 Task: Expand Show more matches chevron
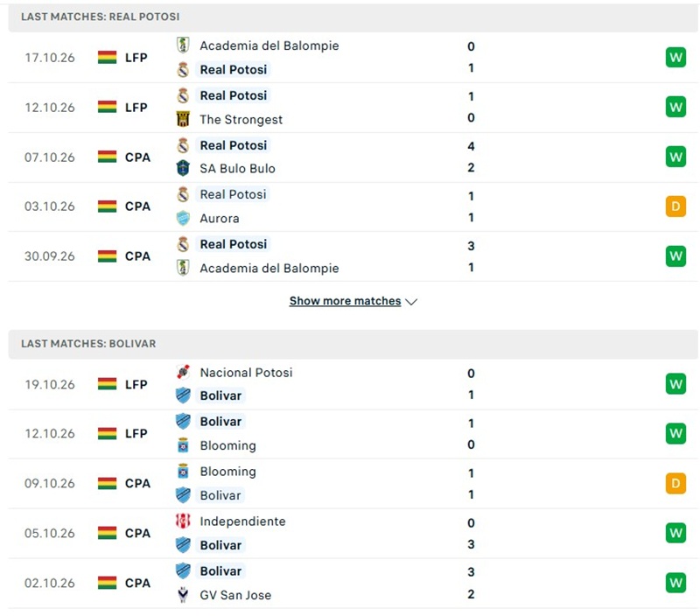point(411,302)
